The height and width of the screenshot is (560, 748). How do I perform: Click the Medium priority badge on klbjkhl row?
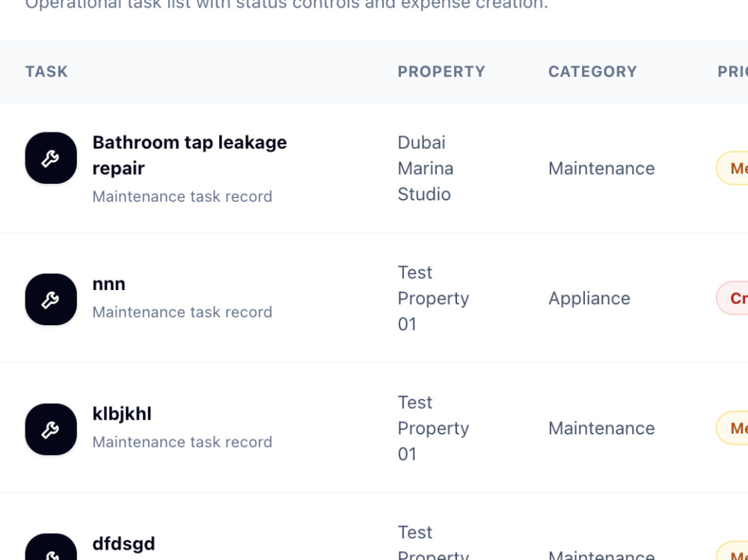point(732,428)
